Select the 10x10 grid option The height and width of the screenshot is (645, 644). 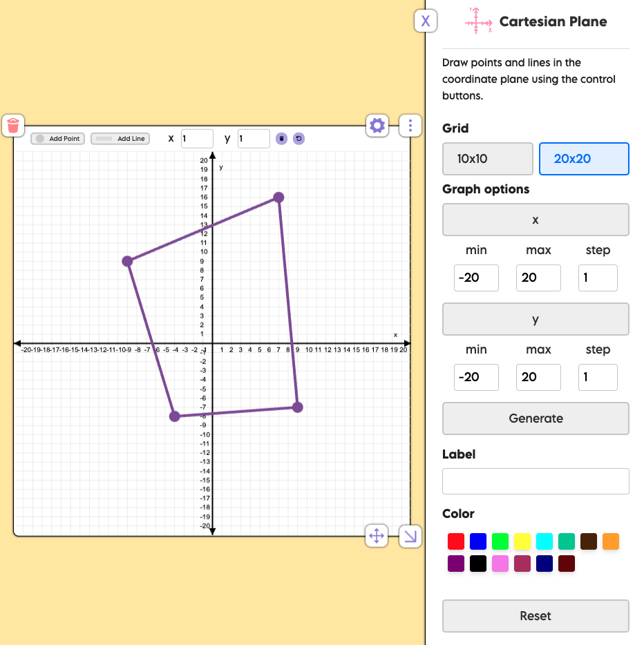click(x=487, y=159)
